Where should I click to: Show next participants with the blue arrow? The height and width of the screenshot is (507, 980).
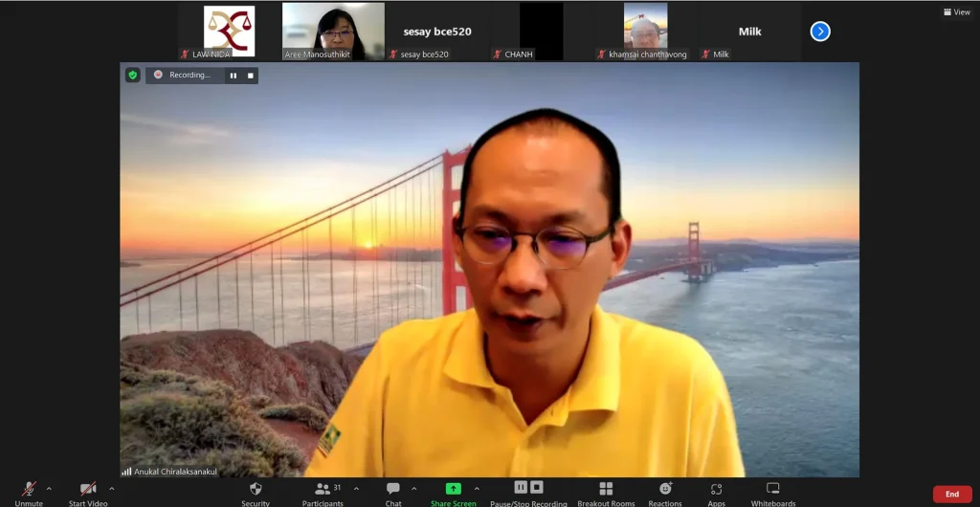820,32
